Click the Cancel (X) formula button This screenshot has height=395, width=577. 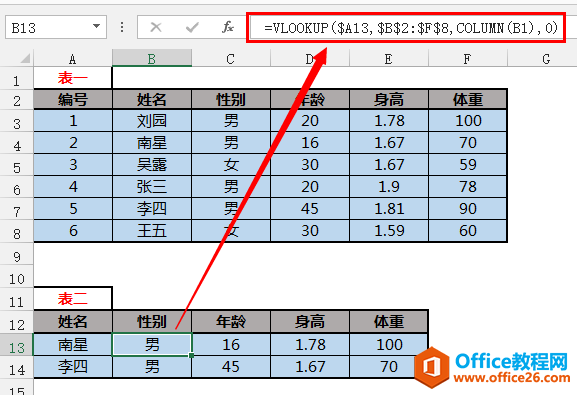(x=156, y=27)
